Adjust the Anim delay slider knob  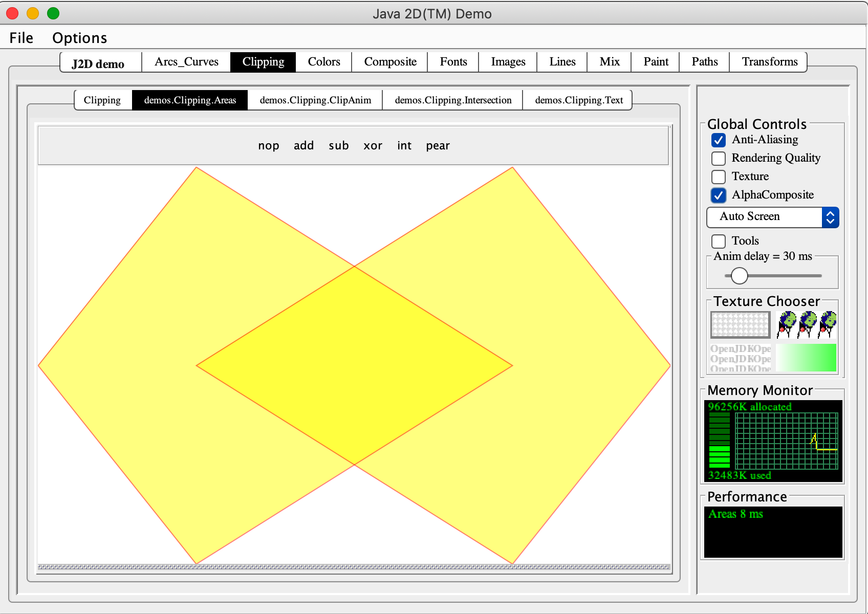[739, 276]
